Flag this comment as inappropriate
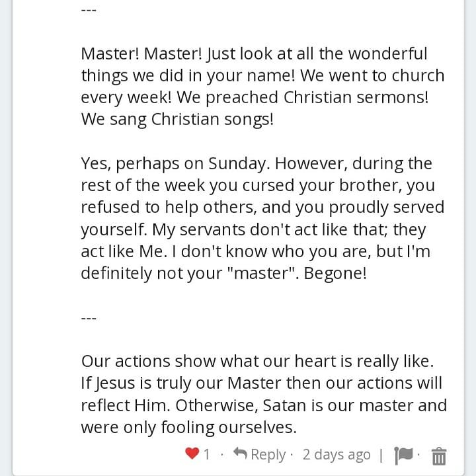 403,456
